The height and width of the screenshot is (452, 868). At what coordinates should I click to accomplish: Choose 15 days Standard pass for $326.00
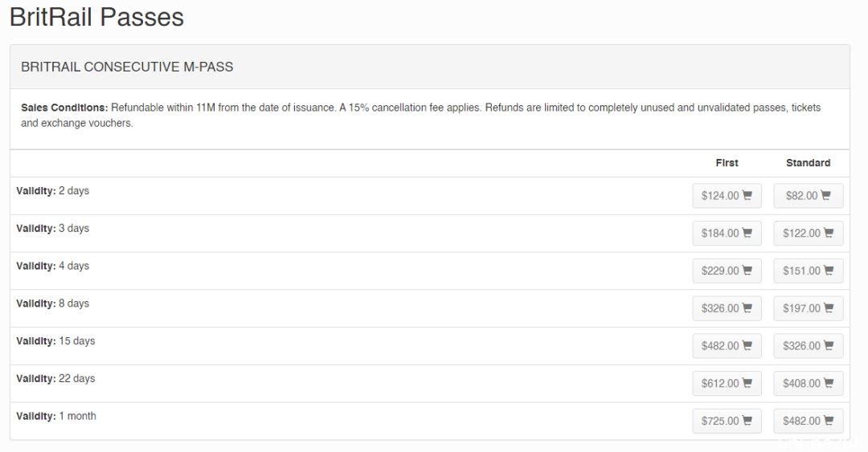pos(809,346)
